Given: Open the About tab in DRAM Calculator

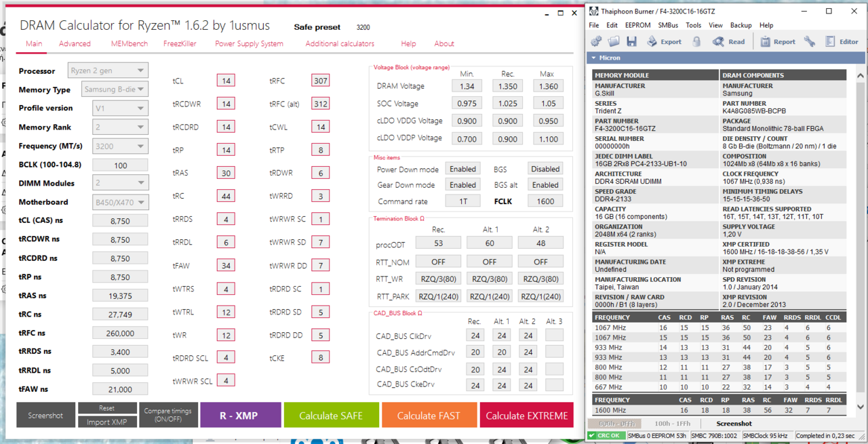Looking at the screenshot, I should pyautogui.click(x=444, y=43).
